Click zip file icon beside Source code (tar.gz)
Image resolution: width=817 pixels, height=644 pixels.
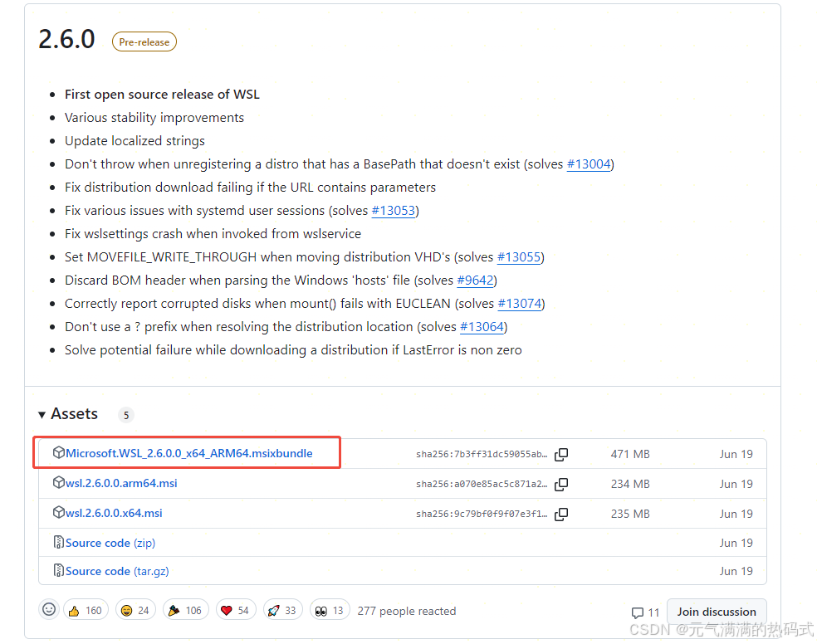tap(59, 570)
